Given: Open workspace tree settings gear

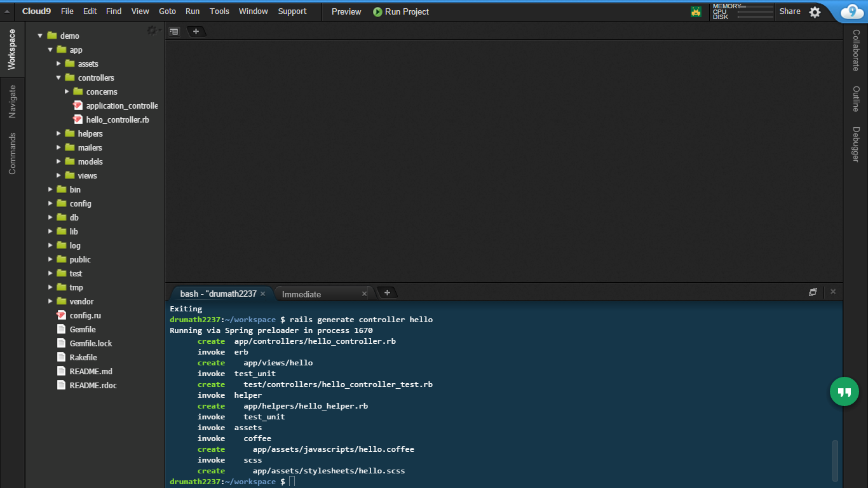Looking at the screenshot, I should [x=153, y=30].
